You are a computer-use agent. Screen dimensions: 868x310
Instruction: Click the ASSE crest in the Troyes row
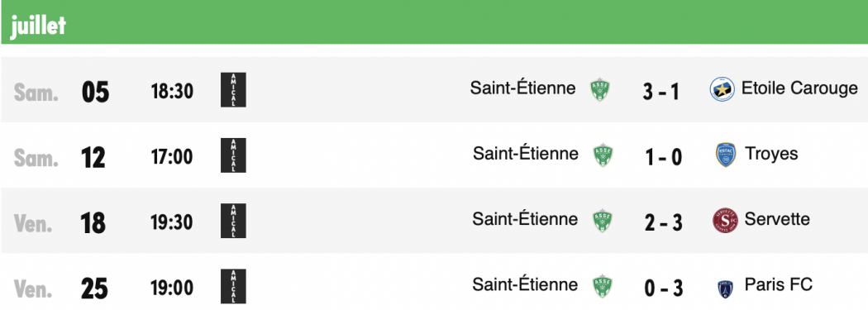pos(603,155)
